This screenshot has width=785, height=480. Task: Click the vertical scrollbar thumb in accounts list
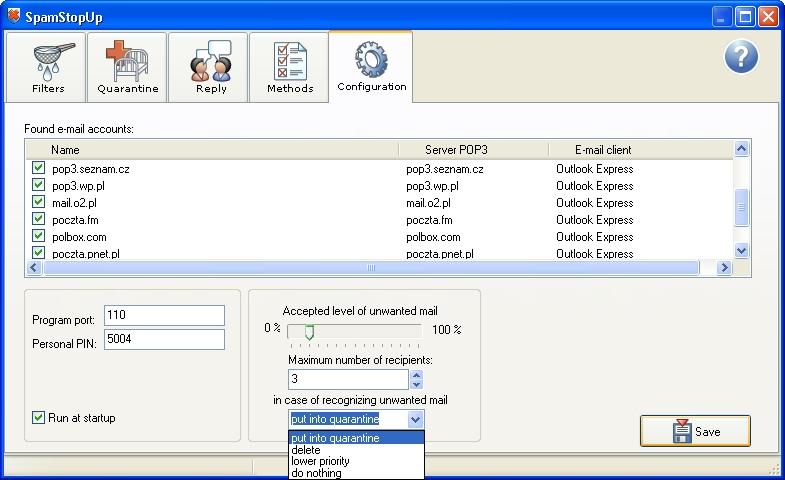click(741, 207)
